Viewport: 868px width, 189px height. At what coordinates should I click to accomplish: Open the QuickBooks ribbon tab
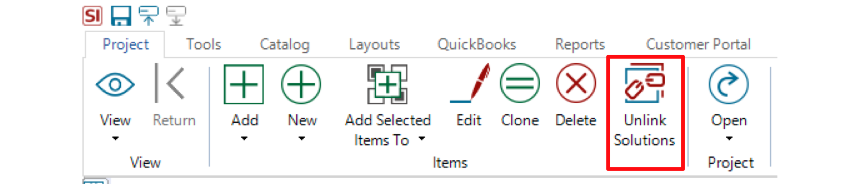477,44
